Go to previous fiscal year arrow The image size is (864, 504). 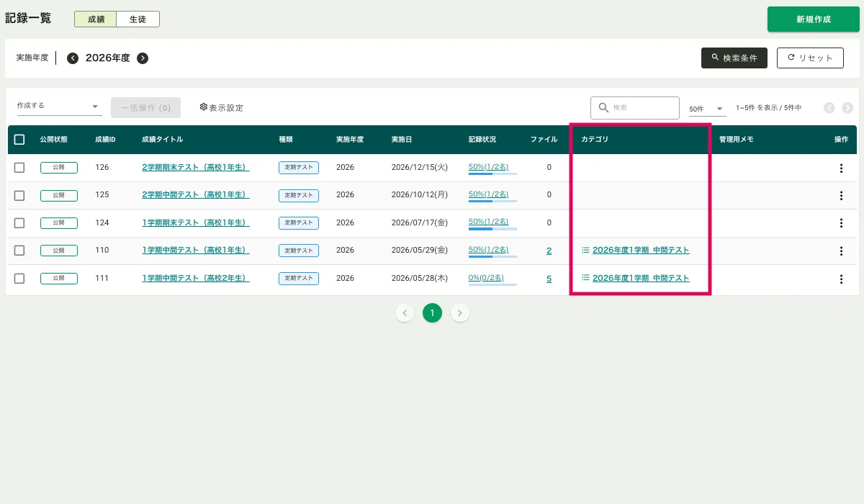point(73,58)
